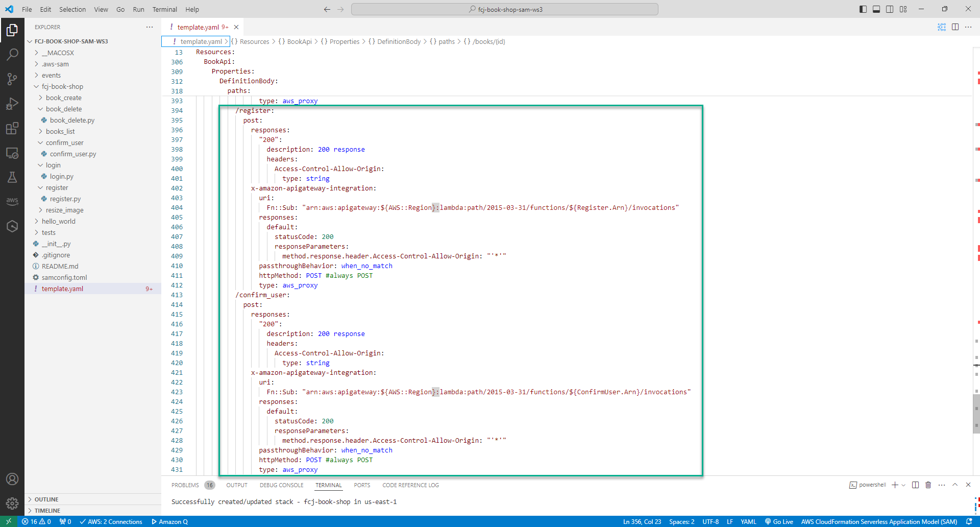This screenshot has width=980, height=527.
Task: Click the Go Forward arrow
Action: coord(340,9)
